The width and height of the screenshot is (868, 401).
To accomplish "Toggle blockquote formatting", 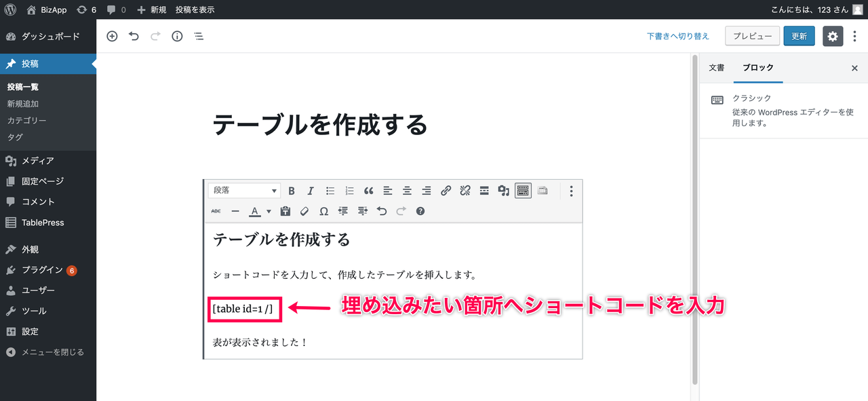I will pyautogui.click(x=369, y=191).
